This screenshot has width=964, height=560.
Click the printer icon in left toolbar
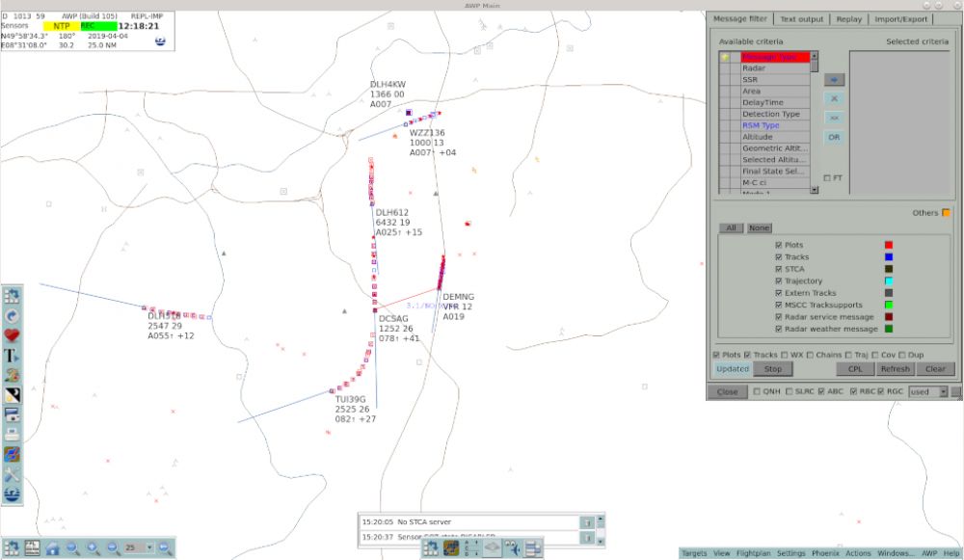click(x=13, y=434)
